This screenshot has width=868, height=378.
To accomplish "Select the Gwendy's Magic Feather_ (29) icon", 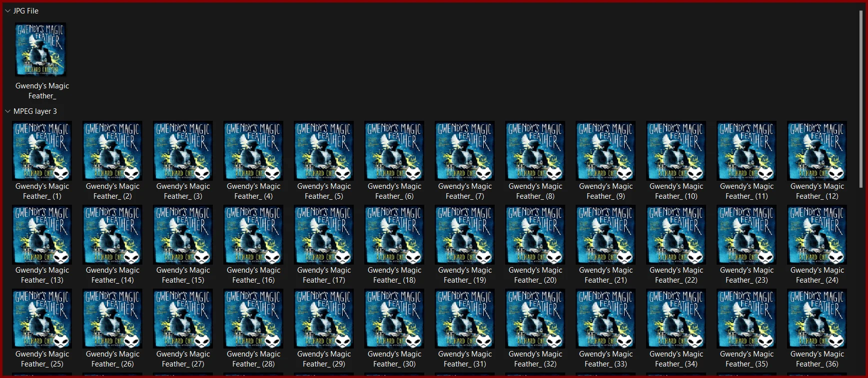I will tap(324, 319).
